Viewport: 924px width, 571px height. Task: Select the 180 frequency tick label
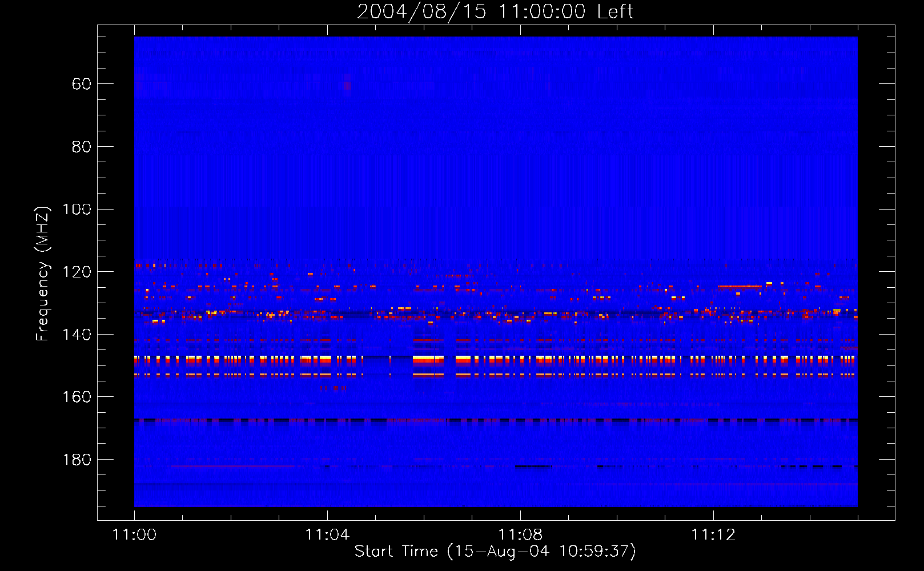77,460
